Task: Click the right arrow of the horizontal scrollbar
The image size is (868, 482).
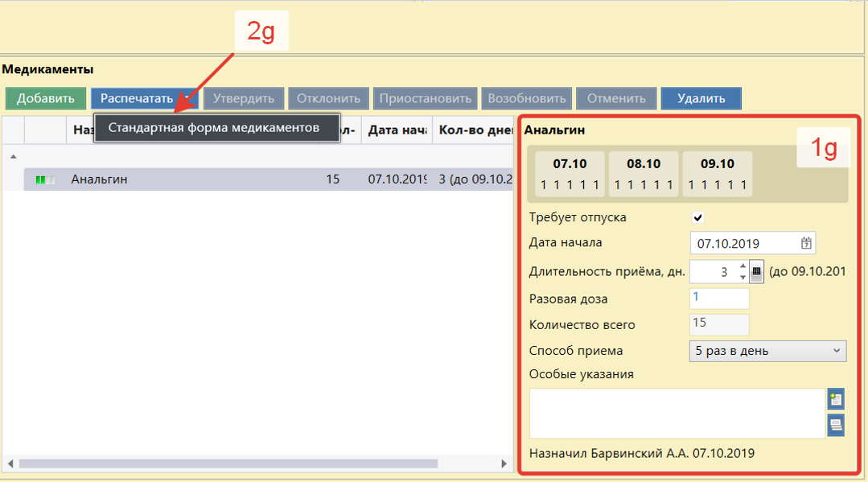Action: click(504, 463)
